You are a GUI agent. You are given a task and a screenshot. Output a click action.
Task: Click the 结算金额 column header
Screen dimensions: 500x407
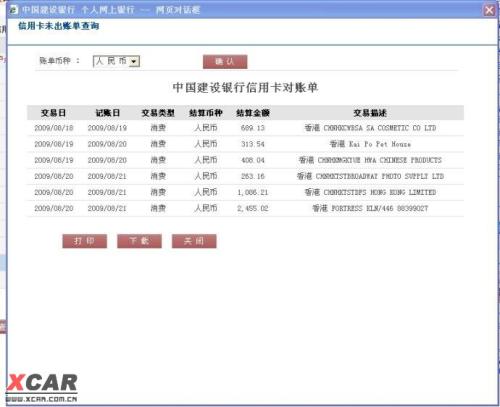point(253,113)
